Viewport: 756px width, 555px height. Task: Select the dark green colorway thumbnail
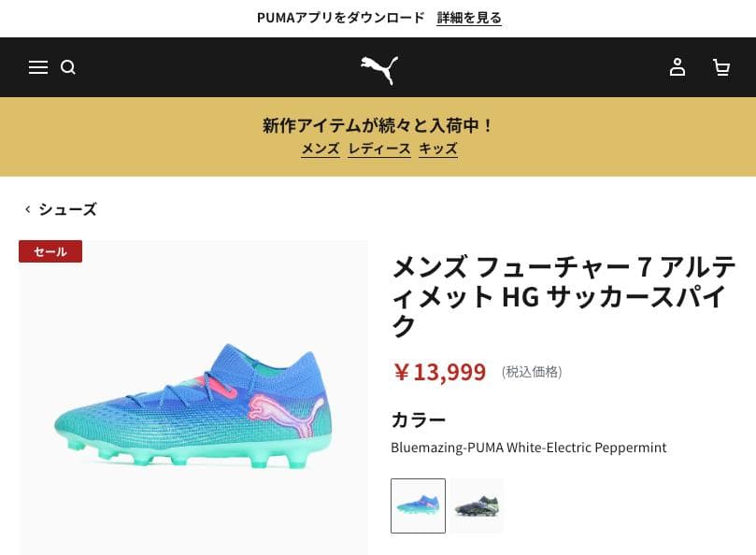477,505
